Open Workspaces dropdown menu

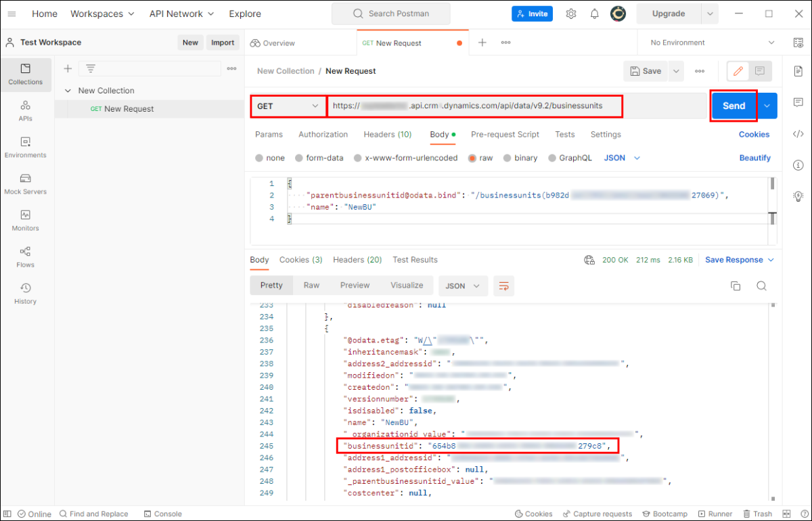coord(102,14)
